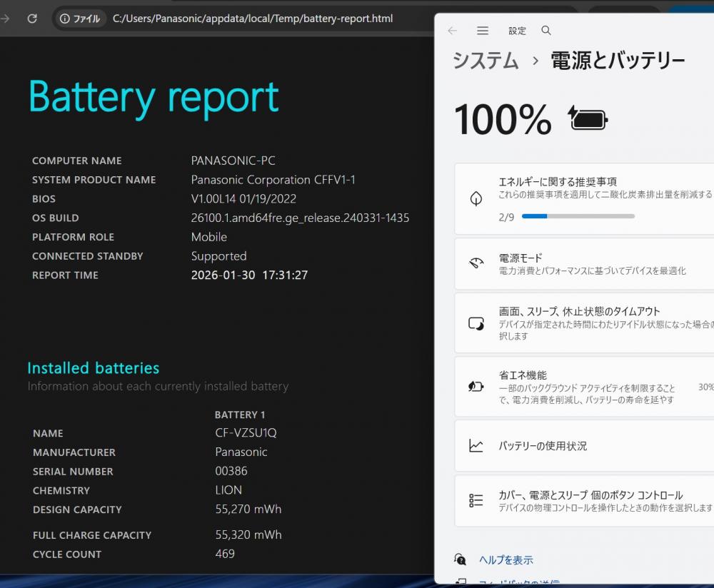Open エネルギーに関する推奨事項 card
714x588 pixels.
(584, 199)
